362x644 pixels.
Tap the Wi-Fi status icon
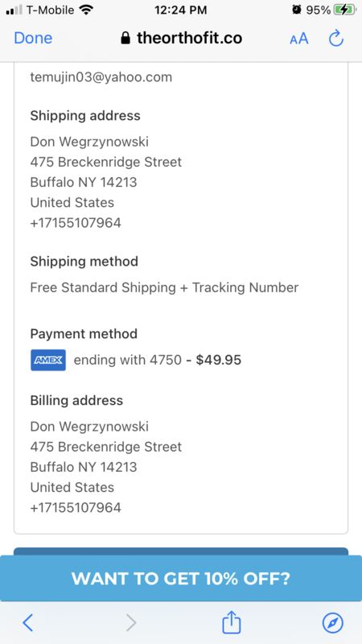(x=86, y=10)
